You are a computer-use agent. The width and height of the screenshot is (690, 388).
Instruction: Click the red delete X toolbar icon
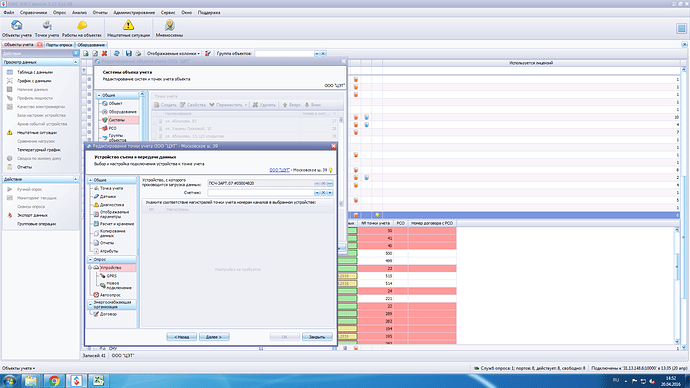104,53
